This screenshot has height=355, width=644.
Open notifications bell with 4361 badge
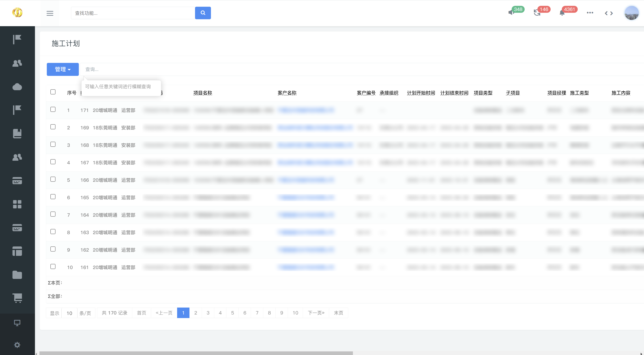click(x=562, y=13)
